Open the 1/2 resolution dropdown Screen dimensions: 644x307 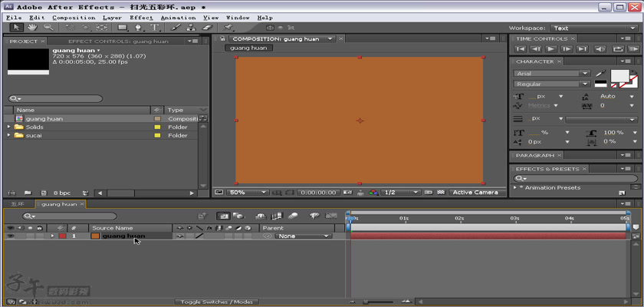click(x=400, y=193)
